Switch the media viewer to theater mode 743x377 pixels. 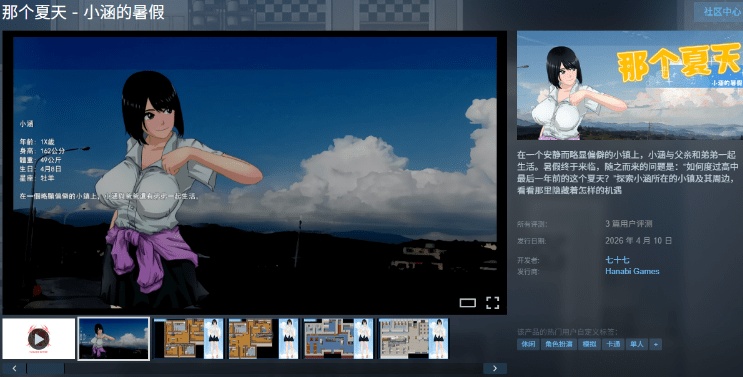pos(467,303)
